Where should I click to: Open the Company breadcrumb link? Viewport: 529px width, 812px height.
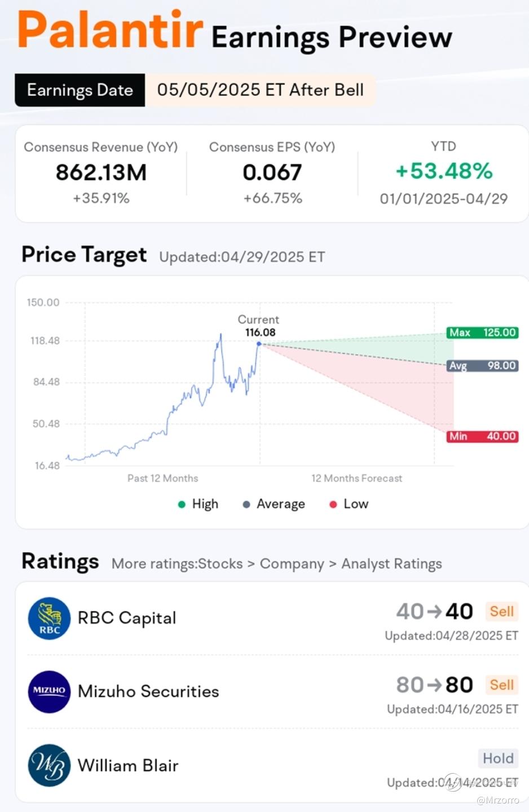292,564
